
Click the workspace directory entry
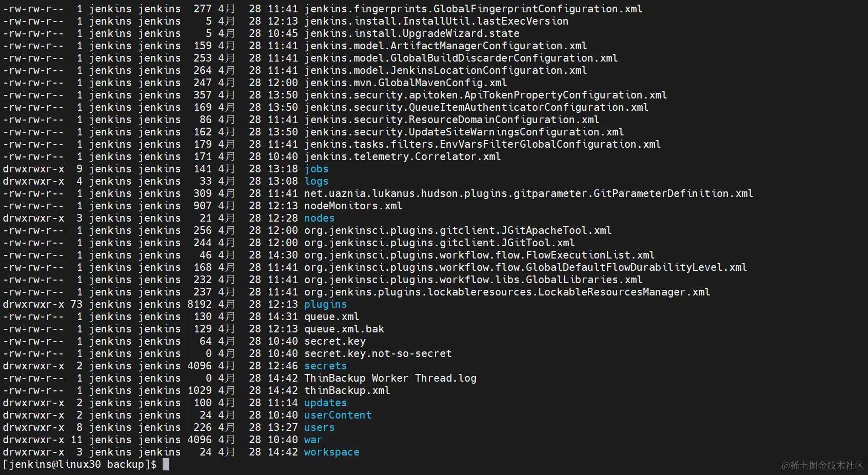[331, 452]
